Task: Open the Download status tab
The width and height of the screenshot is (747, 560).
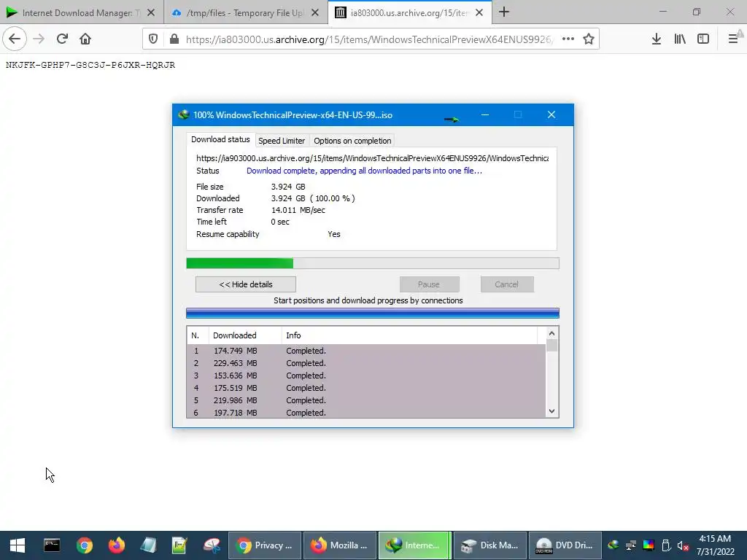Action: (x=220, y=139)
